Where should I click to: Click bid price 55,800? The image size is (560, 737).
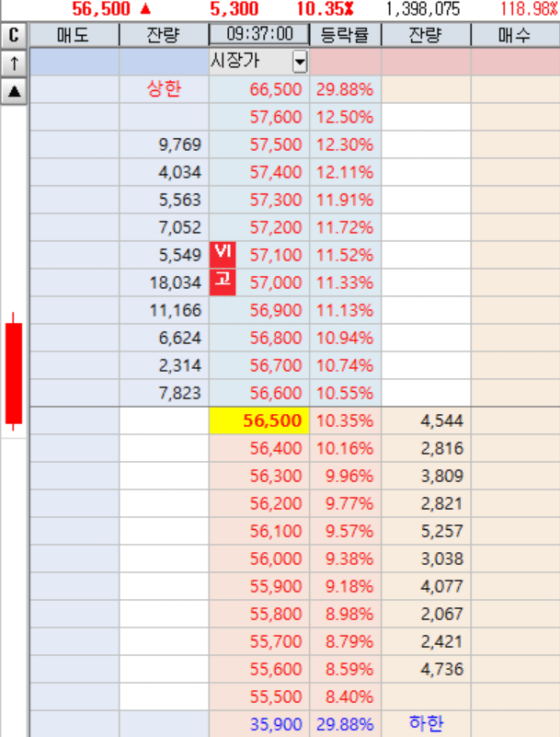click(x=259, y=614)
